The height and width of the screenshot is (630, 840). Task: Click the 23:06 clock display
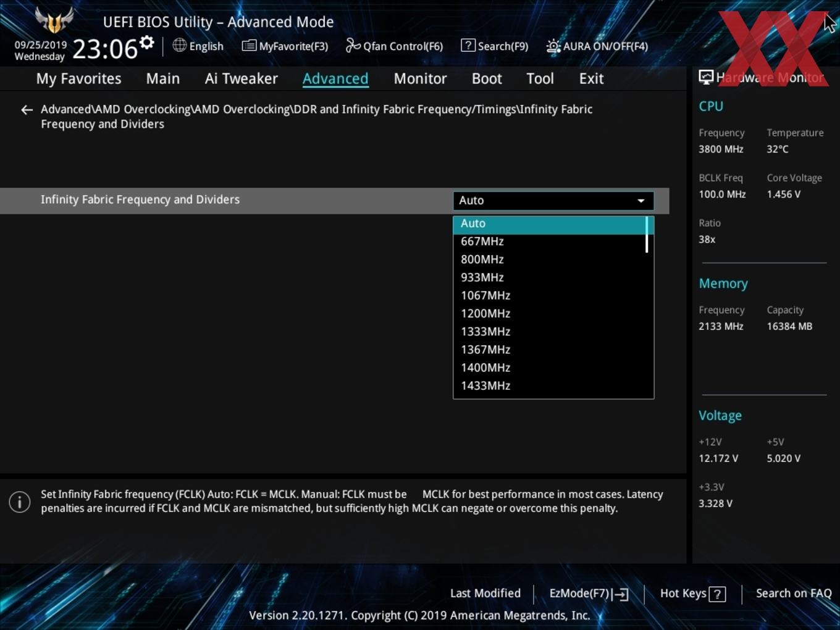105,49
